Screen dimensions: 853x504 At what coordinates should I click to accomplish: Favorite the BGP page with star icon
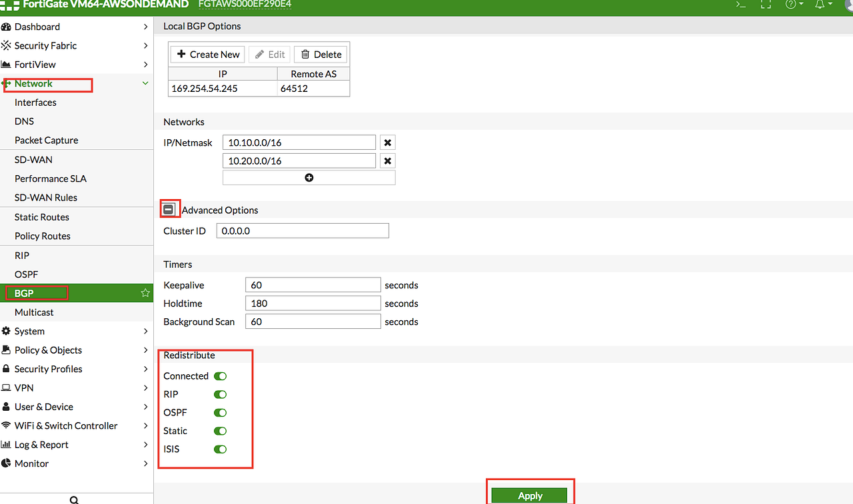point(145,293)
